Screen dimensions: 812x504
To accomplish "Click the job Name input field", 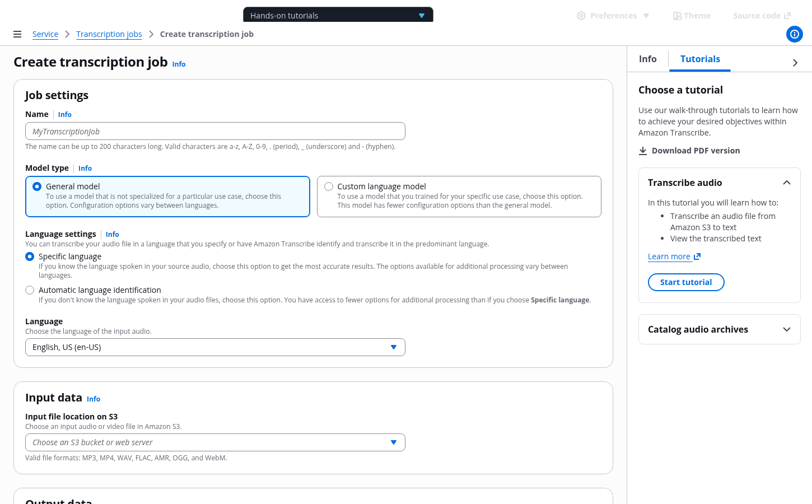I will (215, 132).
